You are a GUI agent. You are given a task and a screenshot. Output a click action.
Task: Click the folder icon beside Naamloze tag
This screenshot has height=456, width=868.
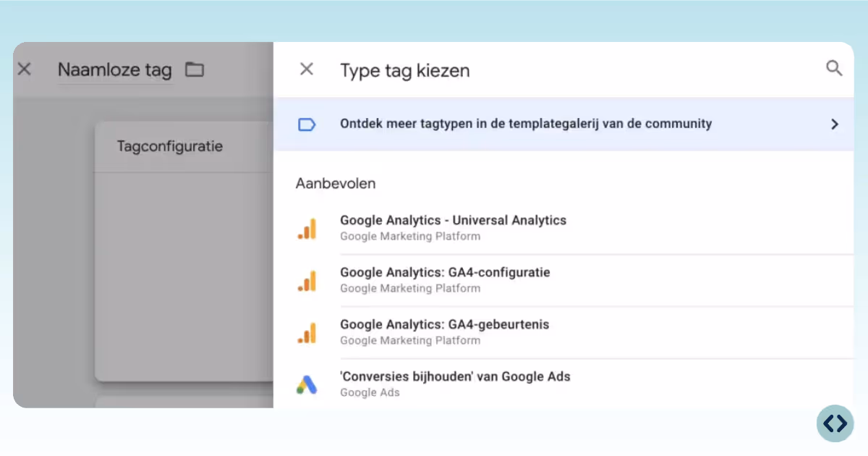point(195,70)
